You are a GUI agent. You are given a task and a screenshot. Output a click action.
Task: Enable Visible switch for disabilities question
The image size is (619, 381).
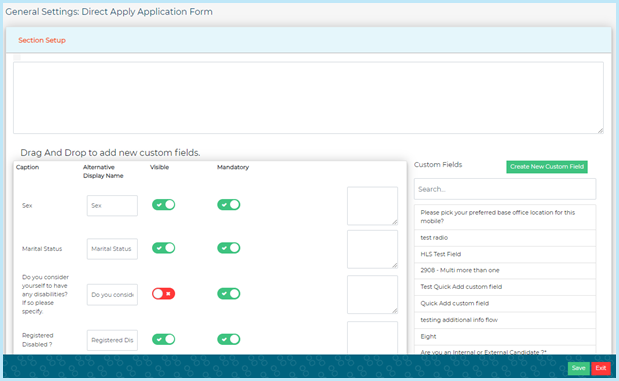pos(163,294)
